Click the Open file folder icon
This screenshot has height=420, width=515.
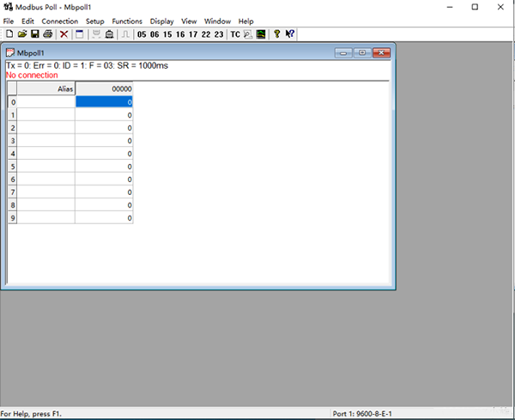click(22, 34)
